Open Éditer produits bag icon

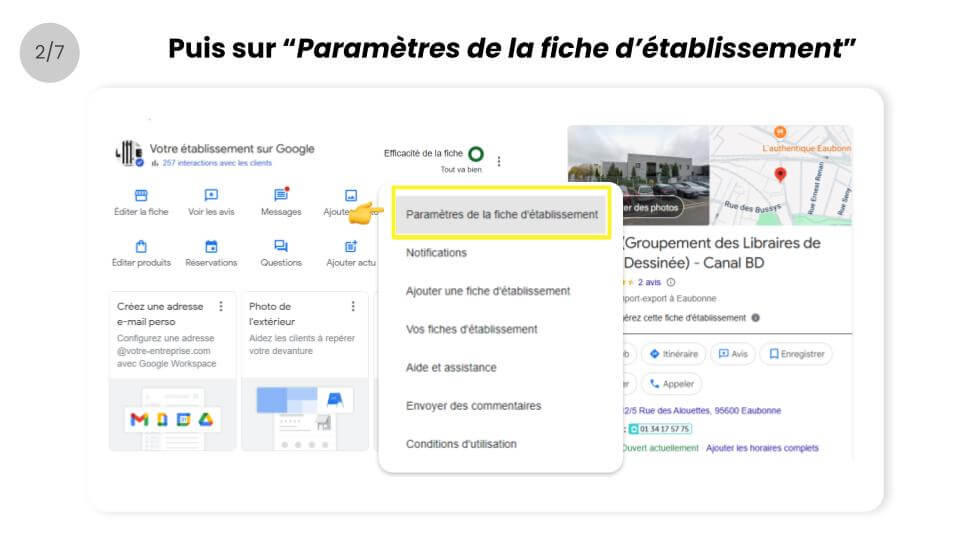[141, 247]
